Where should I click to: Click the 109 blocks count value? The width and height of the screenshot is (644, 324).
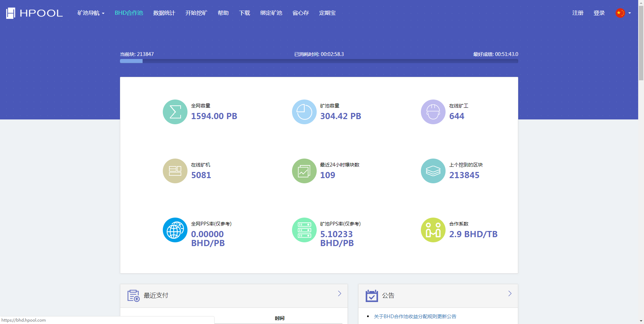[328, 175]
